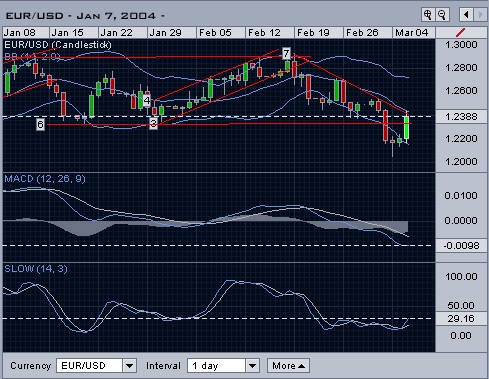Select the Jan 29 date header
489x379 pixels.
click(172, 33)
